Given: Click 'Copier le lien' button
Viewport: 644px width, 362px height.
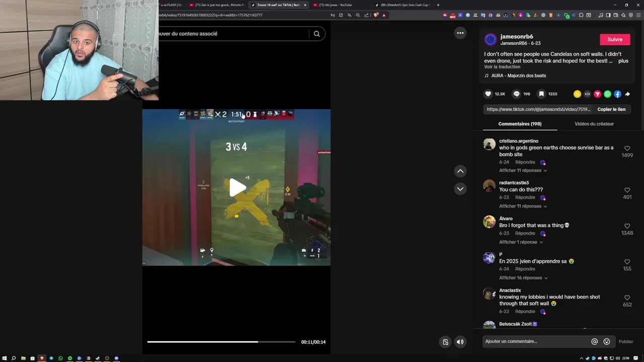Looking at the screenshot, I should (x=611, y=109).
